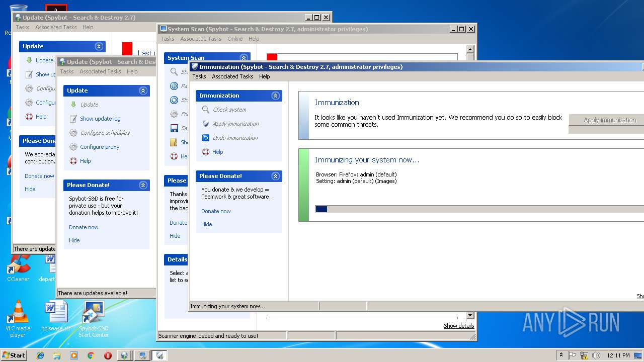Open itdisease.rtf desktop file

(56, 316)
